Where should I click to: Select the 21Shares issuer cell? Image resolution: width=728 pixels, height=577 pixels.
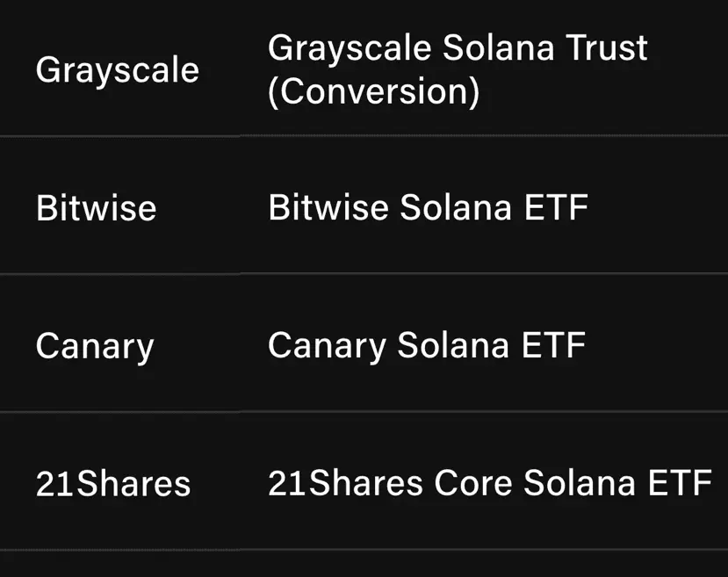click(113, 484)
